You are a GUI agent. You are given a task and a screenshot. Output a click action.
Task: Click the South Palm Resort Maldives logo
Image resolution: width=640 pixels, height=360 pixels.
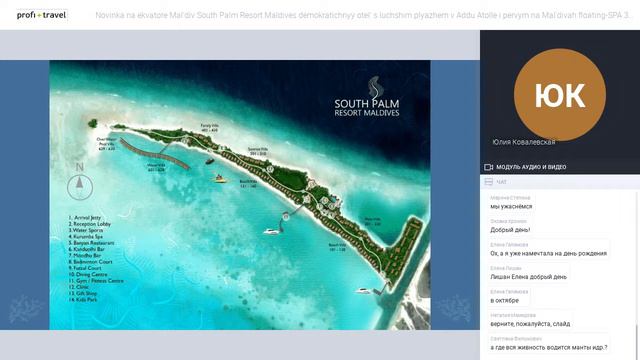pyautogui.click(x=367, y=97)
